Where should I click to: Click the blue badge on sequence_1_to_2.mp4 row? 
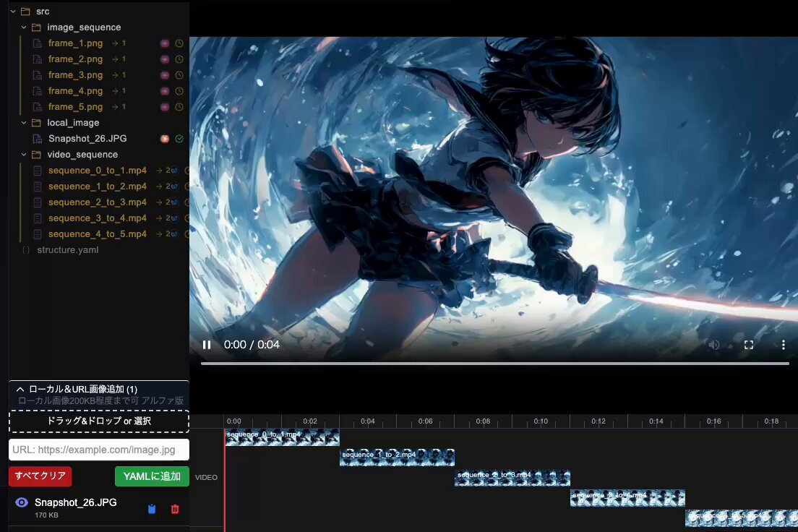tap(175, 186)
